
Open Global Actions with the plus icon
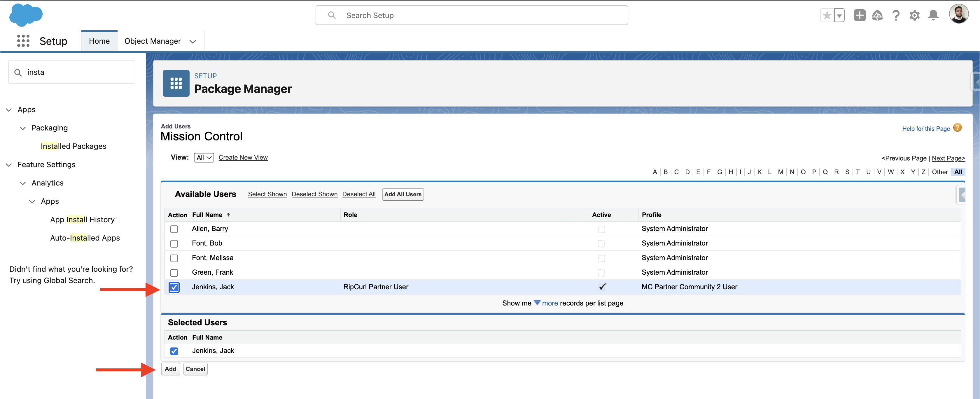(x=859, y=15)
